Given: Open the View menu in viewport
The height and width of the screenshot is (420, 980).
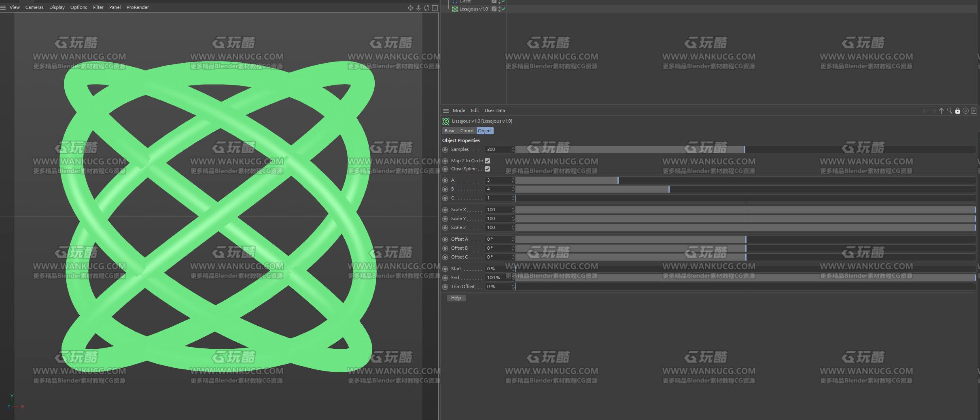Looking at the screenshot, I should (15, 7).
